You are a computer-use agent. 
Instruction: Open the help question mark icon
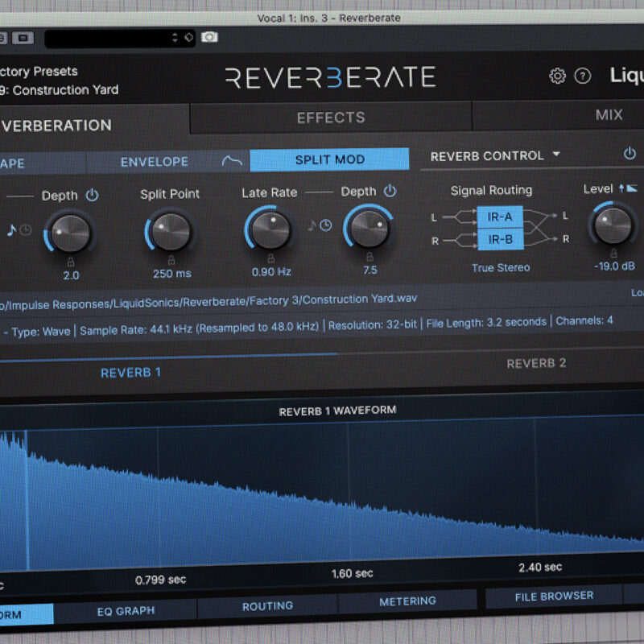[x=582, y=76]
